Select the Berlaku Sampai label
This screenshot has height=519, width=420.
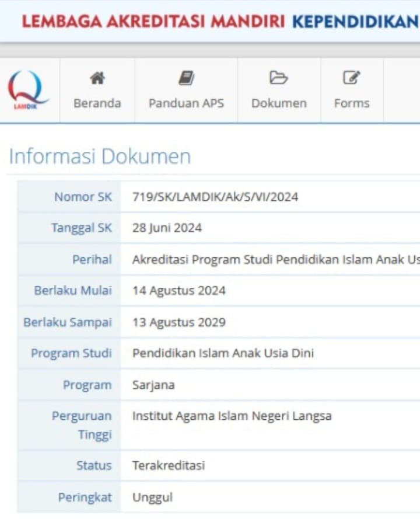68,322
